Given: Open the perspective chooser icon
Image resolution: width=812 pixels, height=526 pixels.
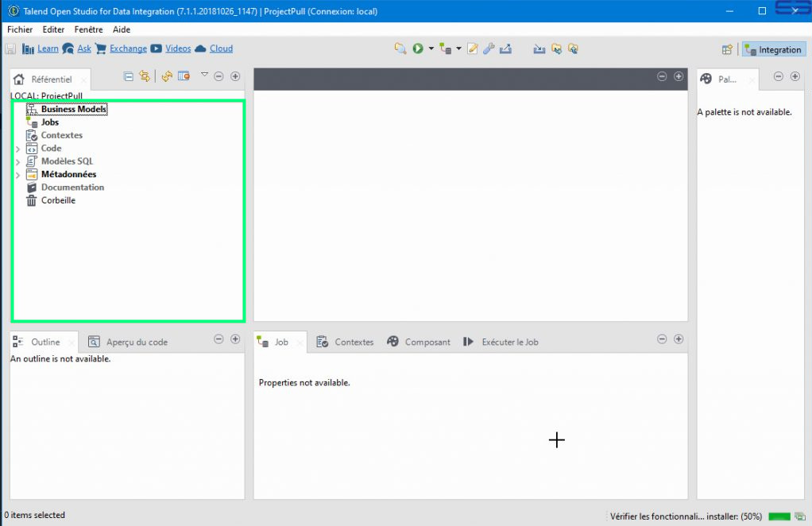Looking at the screenshot, I should pos(727,50).
